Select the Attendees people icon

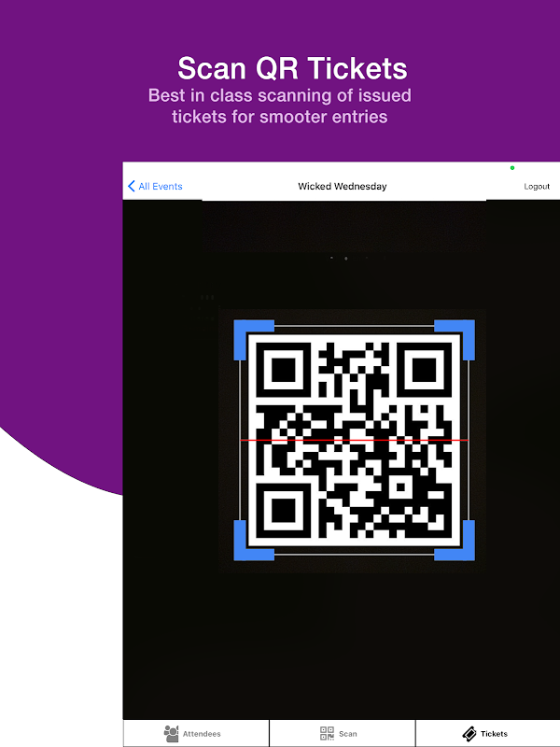(x=171, y=734)
